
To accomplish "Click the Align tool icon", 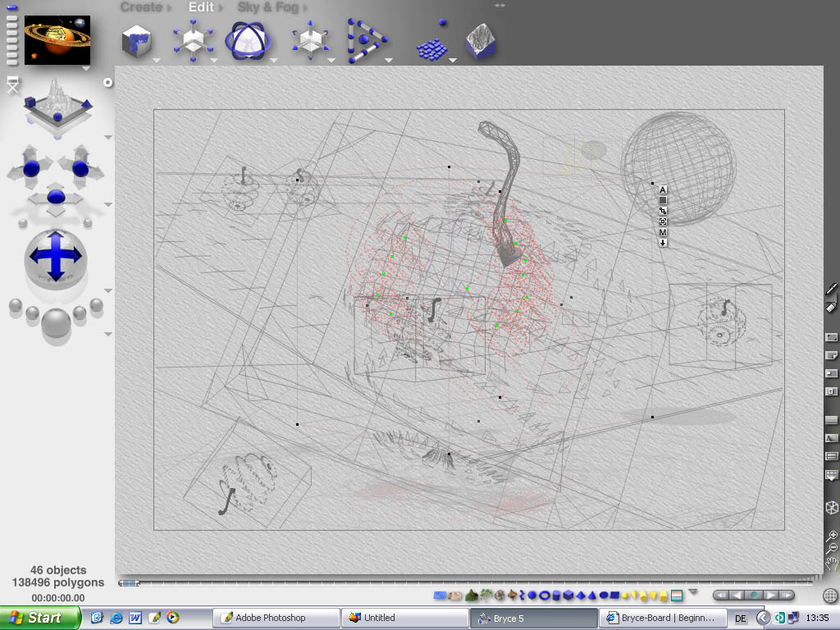I will click(366, 41).
